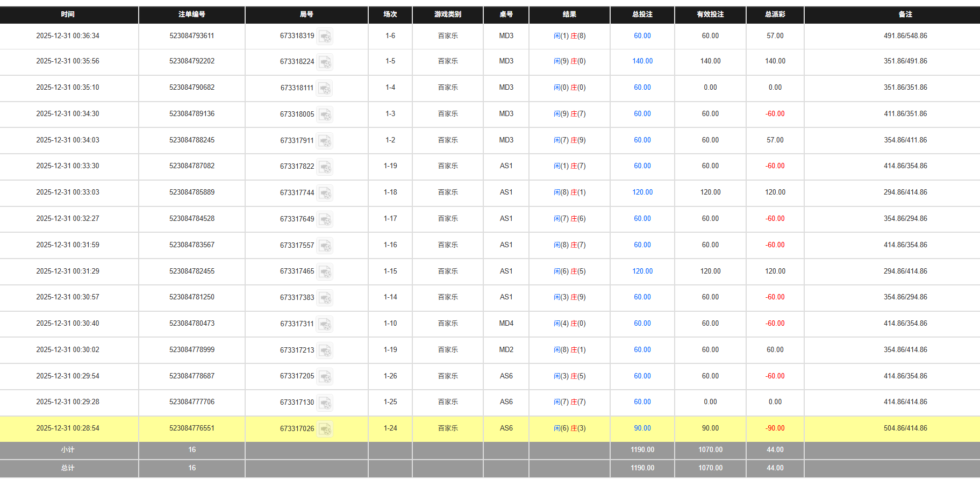980x487 pixels.
Task: View video for game 673318005
Action: pyautogui.click(x=325, y=114)
